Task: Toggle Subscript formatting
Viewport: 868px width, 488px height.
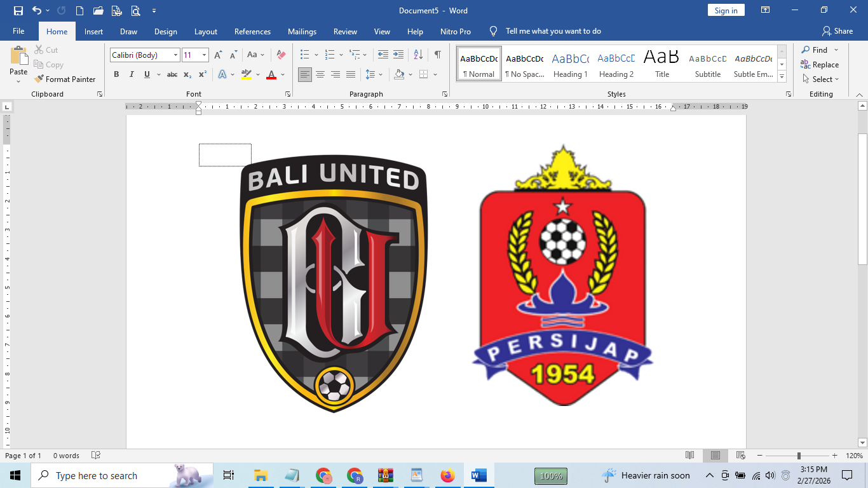Action: (187, 74)
